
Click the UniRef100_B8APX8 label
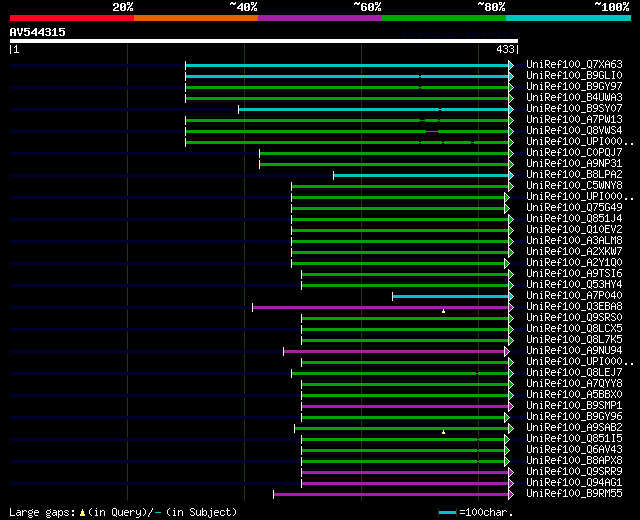tap(574, 461)
